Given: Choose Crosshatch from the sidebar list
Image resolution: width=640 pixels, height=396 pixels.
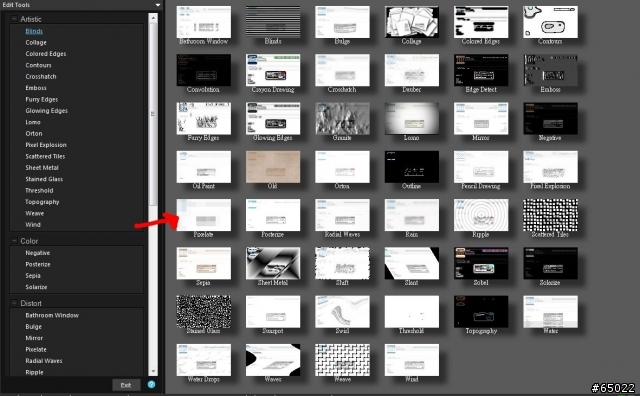Looking at the screenshot, I should pos(41,77).
